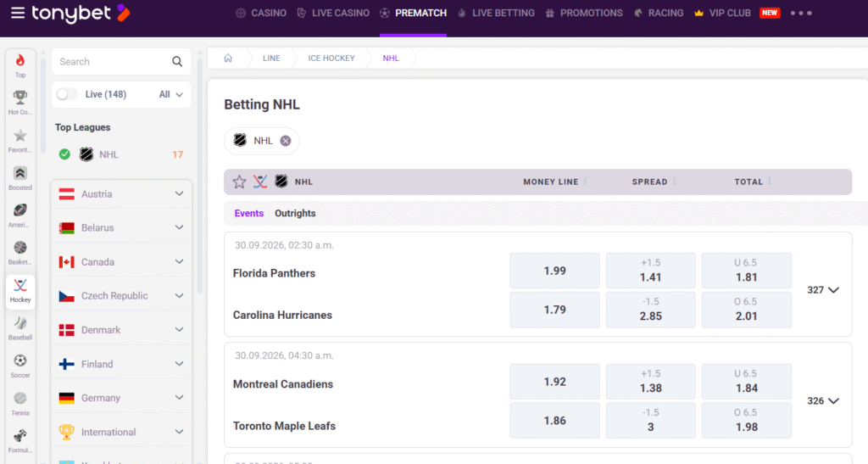
Task: Open the Top sports flame icon
Action: 20,60
